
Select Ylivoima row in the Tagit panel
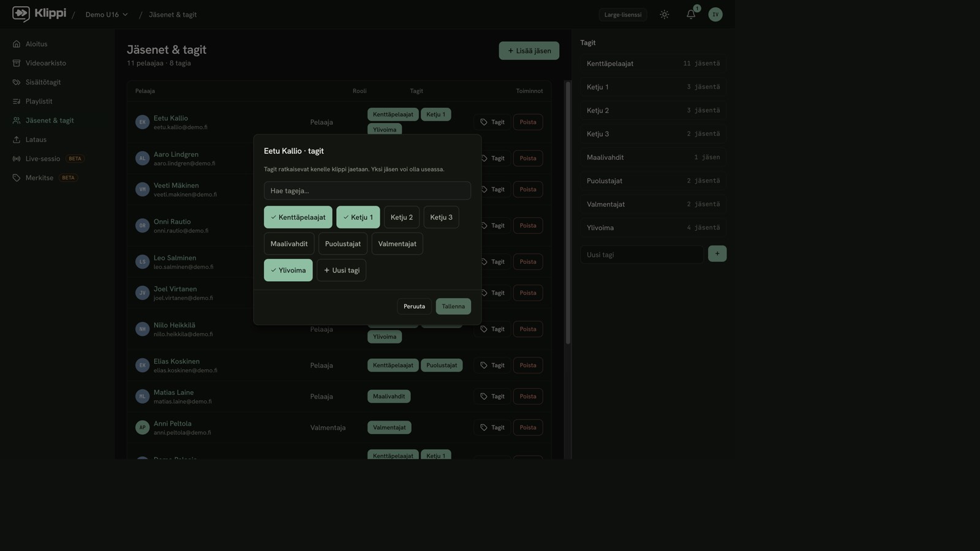[654, 228]
